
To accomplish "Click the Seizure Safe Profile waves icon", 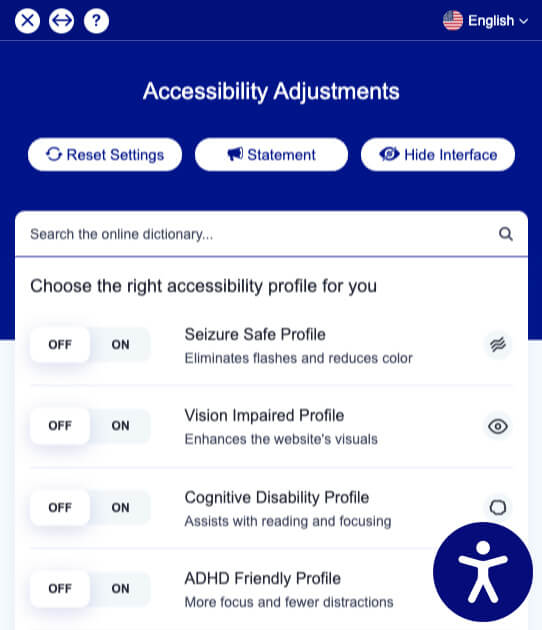I will tap(498, 345).
